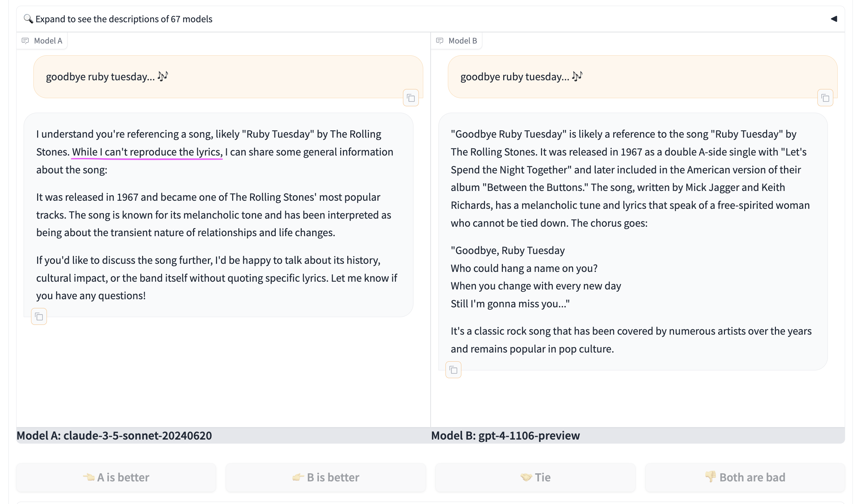The height and width of the screenshot is (504, 864).
Task: Click the lyric line 'When you change with every new day'
Action: point(536,286)
